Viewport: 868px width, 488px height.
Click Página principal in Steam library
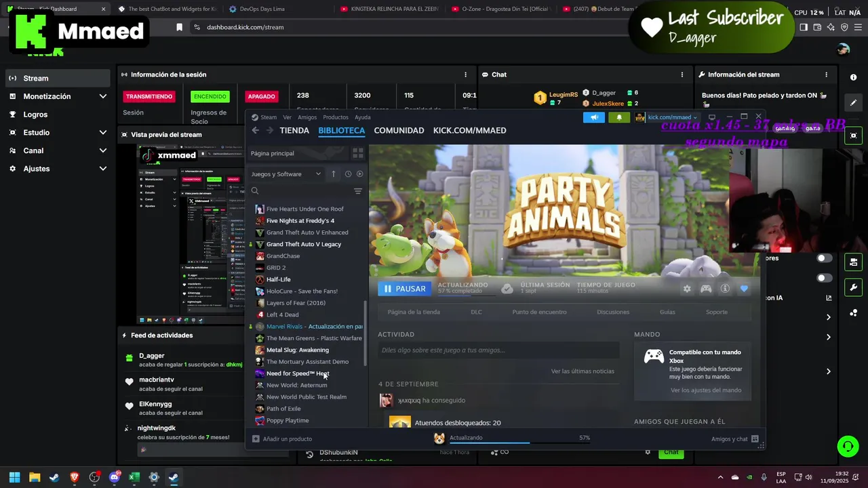273,153
